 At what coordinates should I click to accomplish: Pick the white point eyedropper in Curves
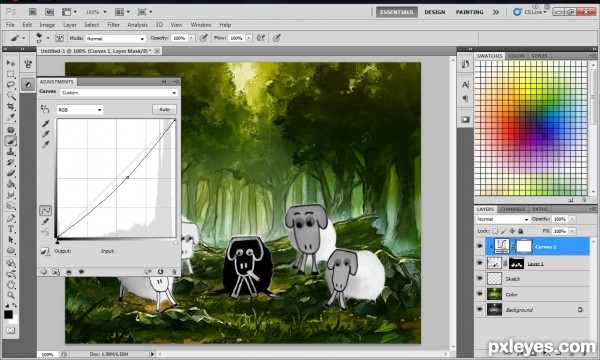pos(46,145)
